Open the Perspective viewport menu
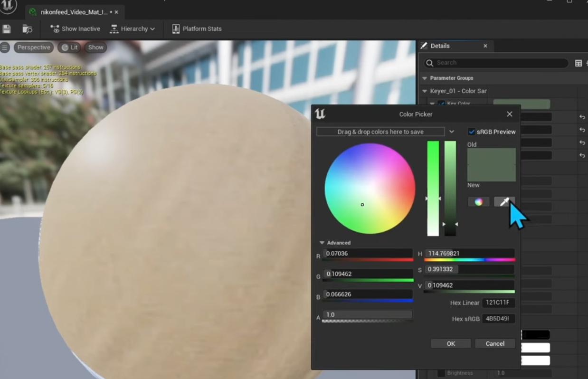588x379 pixels. [x=34, y=47]
